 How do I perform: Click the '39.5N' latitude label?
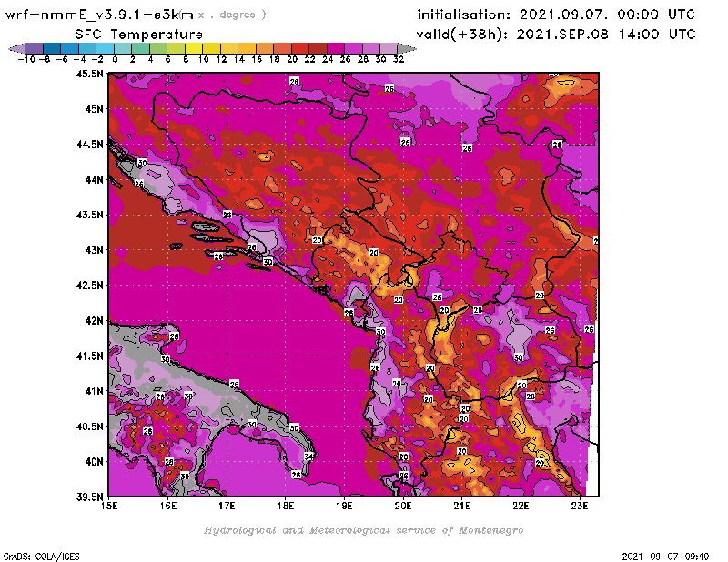pyautogui.click(x=90, y=497)
